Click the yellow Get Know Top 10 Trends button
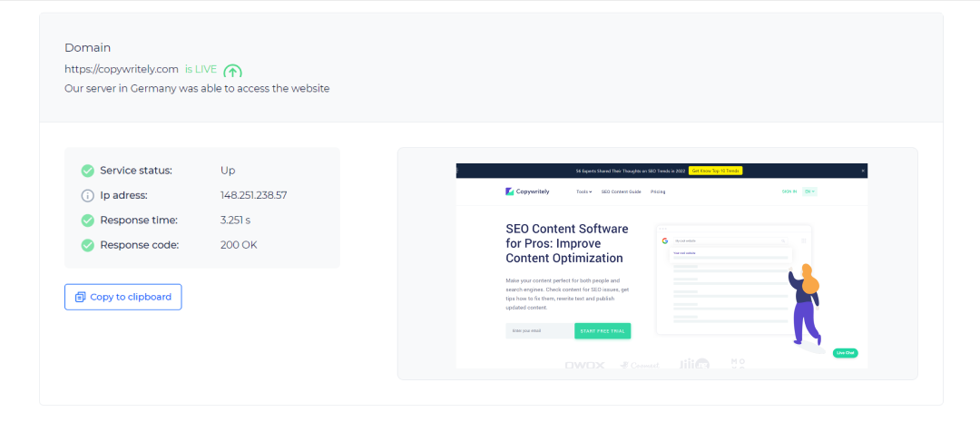Viewport: 980px width, 422px height. (x=716, y=170)
